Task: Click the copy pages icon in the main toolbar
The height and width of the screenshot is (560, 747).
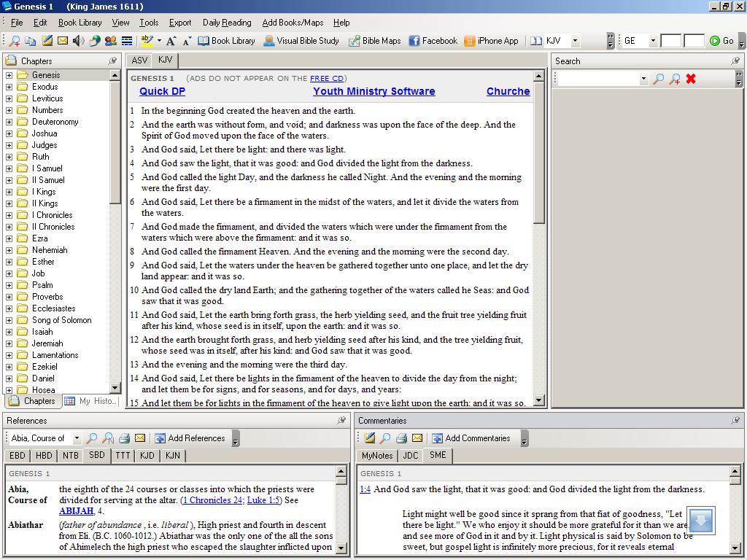Action: pos(30,41)
